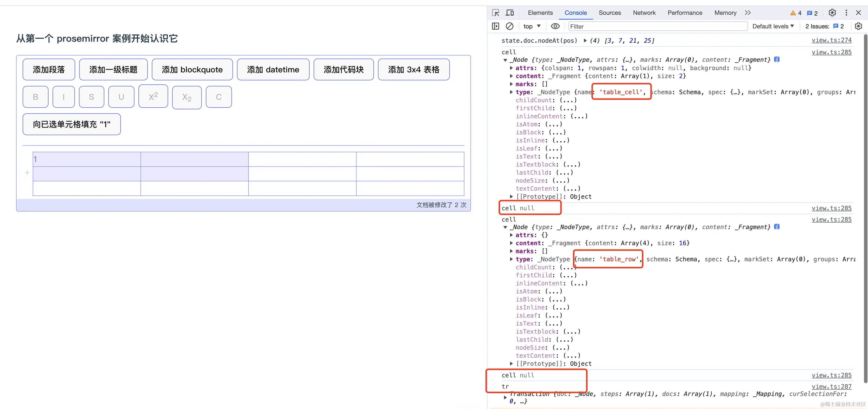
Task: Click the 添加一级标题 button
Action: tap(113, 69)
